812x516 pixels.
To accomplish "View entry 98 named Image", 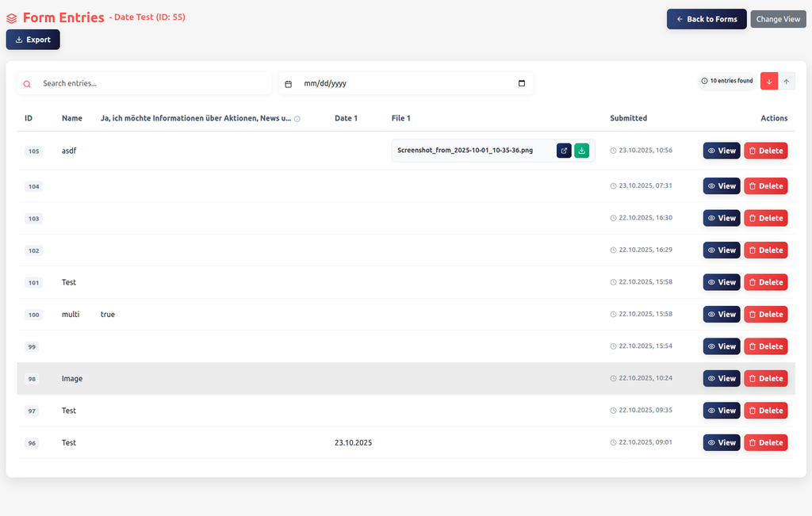I will [722, 378].
